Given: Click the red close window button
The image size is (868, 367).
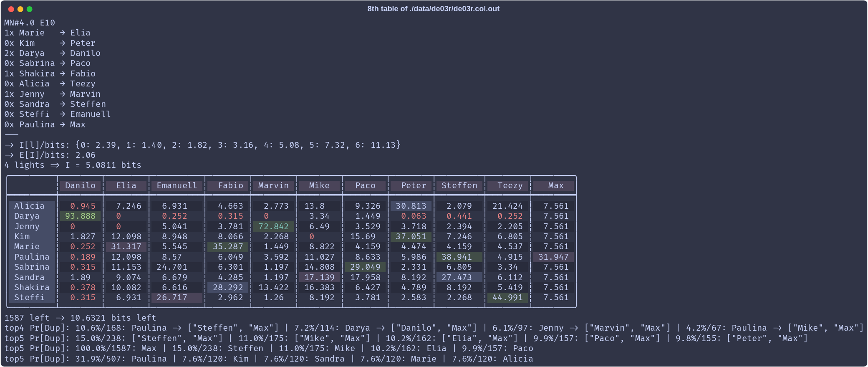Looking at the screenshot, I should pos(11,9).
